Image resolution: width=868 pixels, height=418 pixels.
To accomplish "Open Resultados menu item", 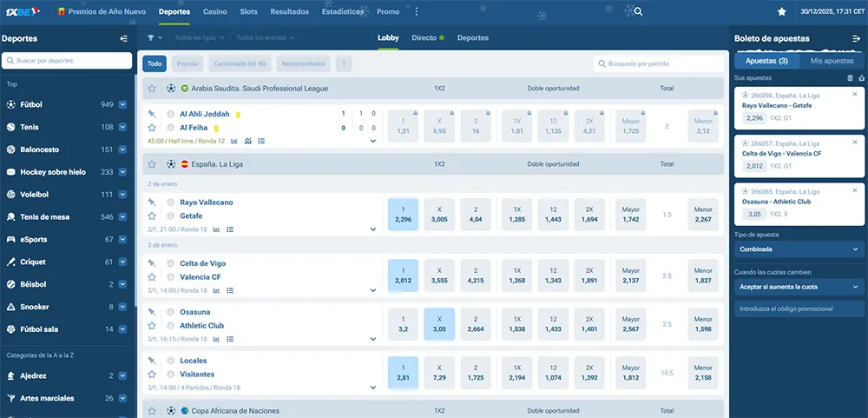I will (x=290, y=11).
